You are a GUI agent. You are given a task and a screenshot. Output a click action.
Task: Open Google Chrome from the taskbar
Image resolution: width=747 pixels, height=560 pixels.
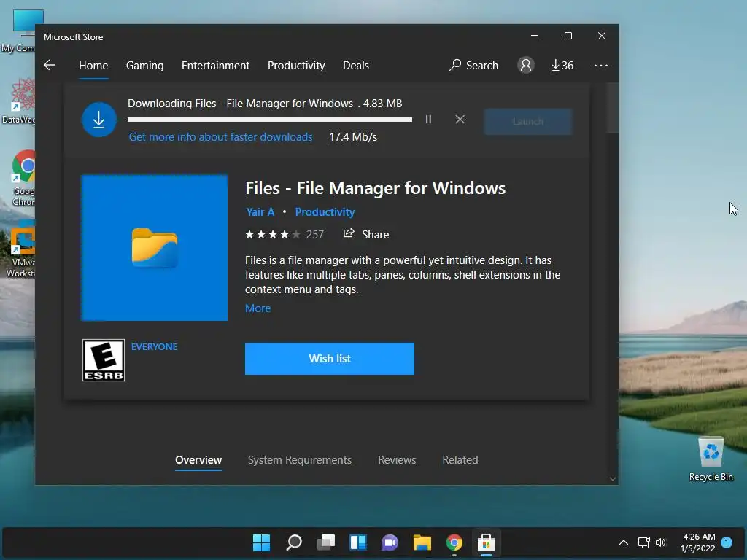pos(454,542)
